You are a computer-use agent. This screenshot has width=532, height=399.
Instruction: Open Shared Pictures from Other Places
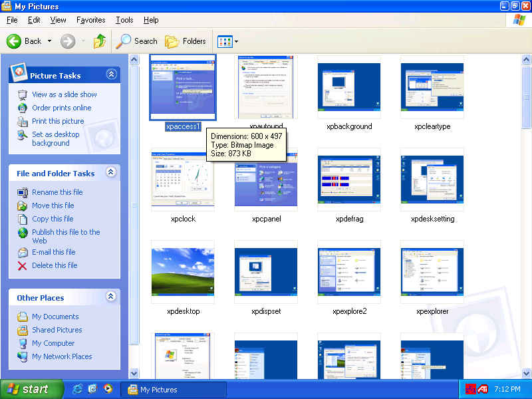click(57, 330)
